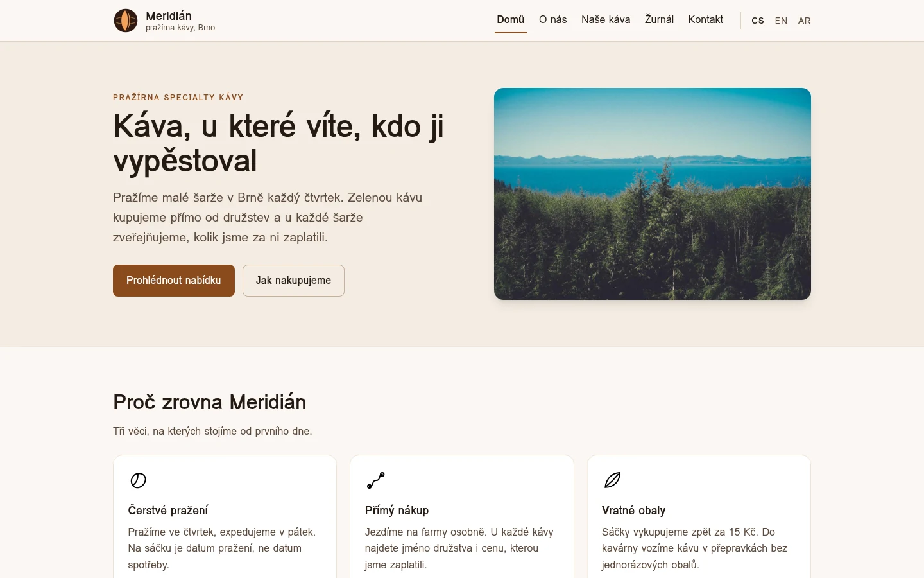This screenshot has height=578, width=924.
Task: Click the "pražírna kávy, Brno" tagline
Action: (x=180, y=28)
